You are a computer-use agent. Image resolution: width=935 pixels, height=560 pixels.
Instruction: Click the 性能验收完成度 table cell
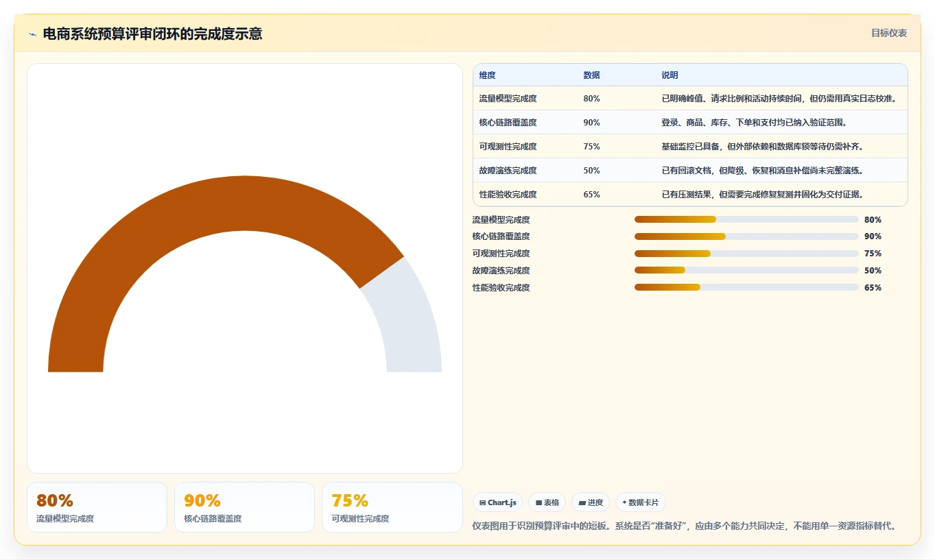(x=508, y=195)
